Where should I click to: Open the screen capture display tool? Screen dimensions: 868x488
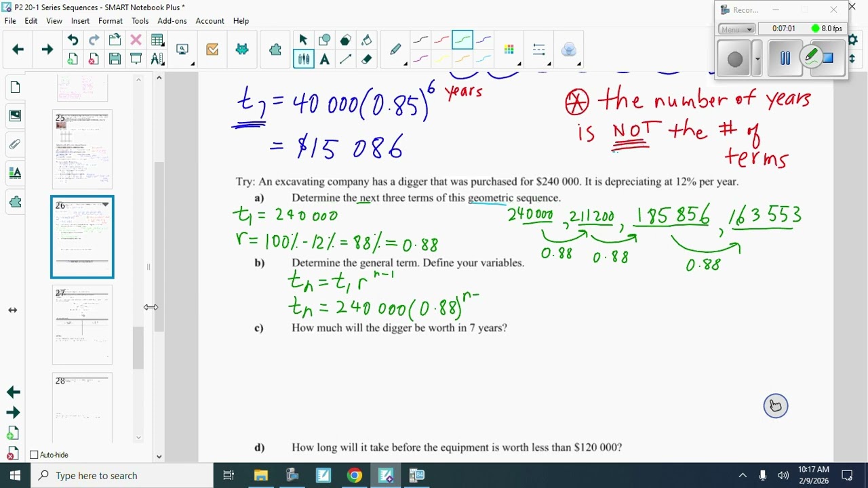tap(182, 49)
